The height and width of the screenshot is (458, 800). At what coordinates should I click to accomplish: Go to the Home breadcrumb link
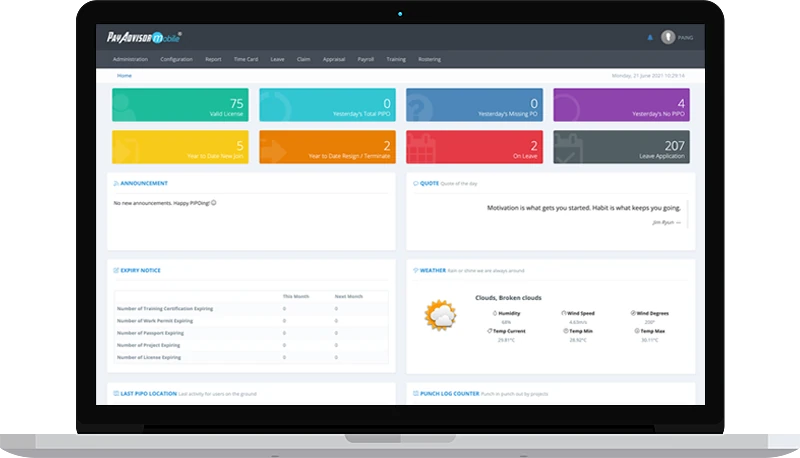tap(124, 75)
